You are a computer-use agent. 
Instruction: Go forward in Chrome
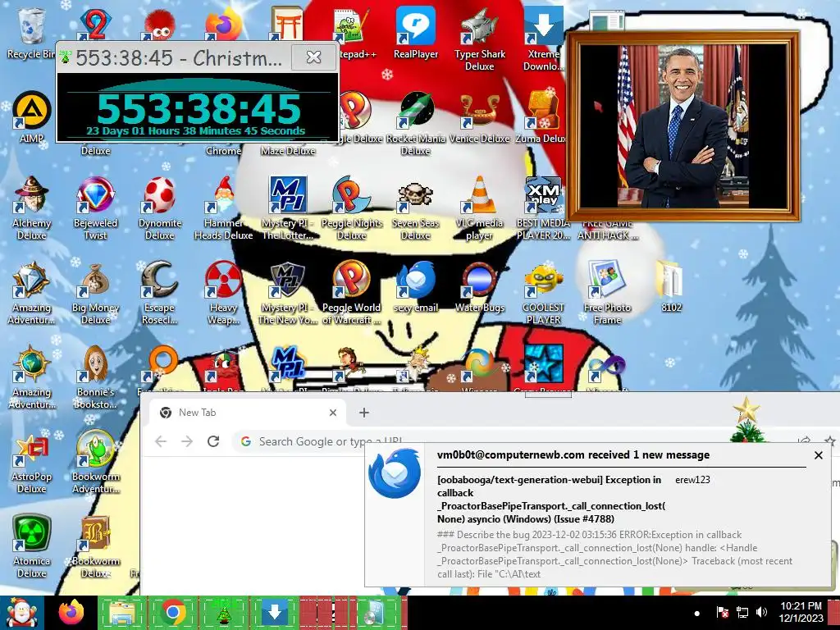[x=187, y=441]
